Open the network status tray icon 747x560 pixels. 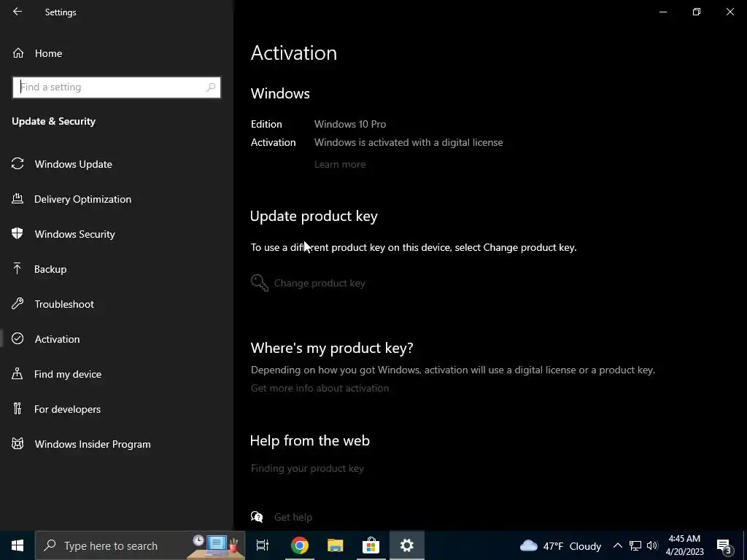(635, 545)
